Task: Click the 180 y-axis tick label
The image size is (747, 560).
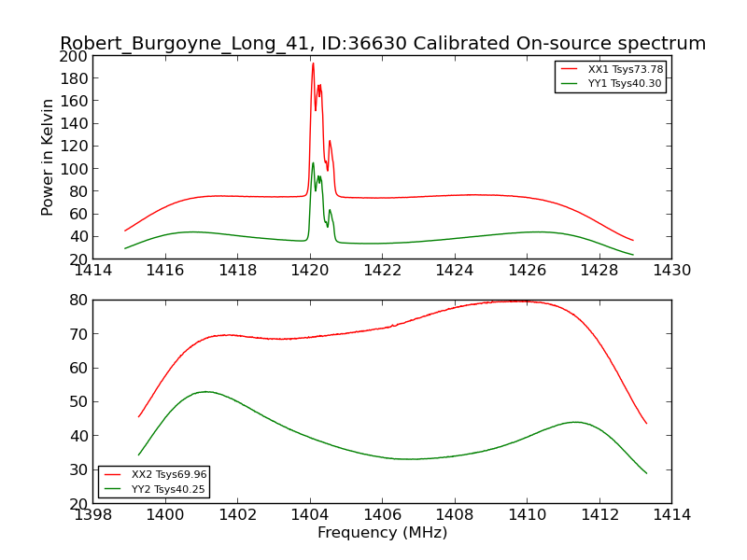Action: [x=74, y=78]
